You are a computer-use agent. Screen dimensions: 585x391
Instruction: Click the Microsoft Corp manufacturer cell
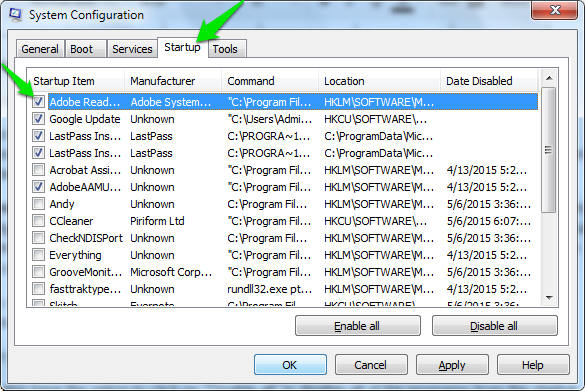point(171,272)
